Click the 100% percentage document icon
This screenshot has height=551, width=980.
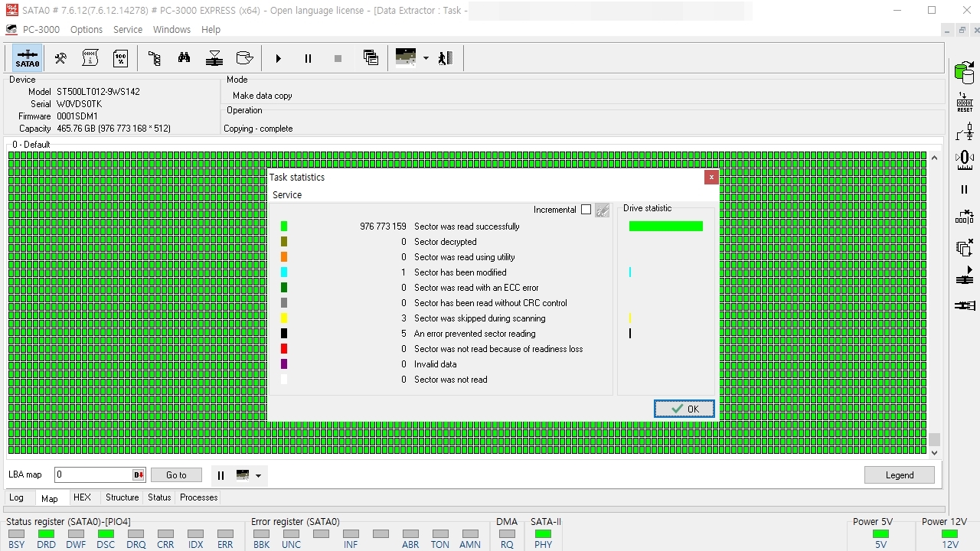[x=120, y=58]
